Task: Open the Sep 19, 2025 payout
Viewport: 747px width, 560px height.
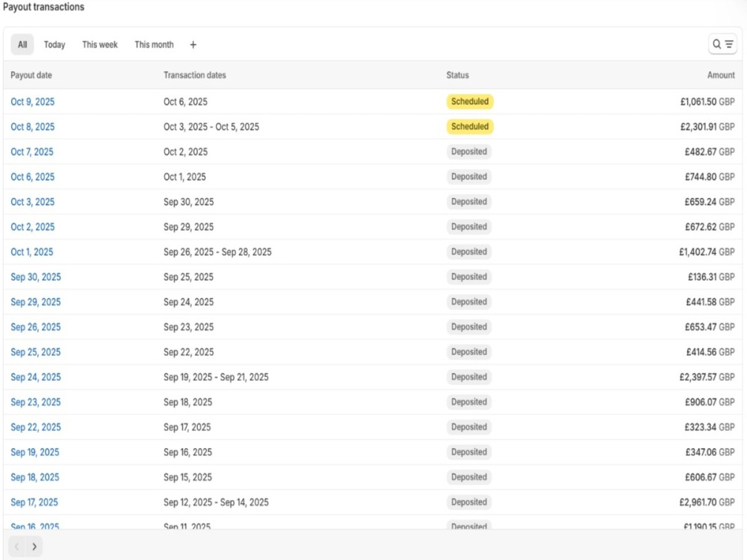Action: [x=35, y=452]
